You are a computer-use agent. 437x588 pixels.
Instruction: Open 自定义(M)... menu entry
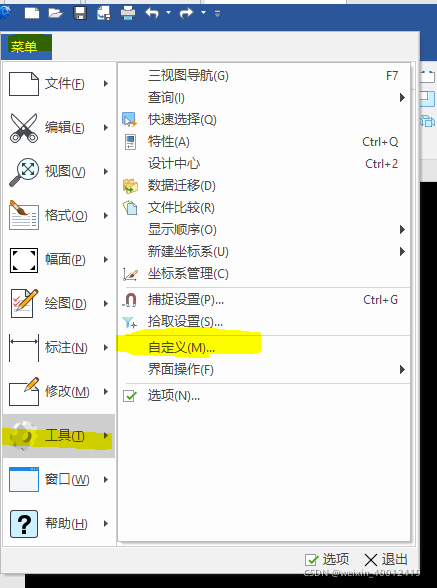pyautogui.click(x=264, y=348)
